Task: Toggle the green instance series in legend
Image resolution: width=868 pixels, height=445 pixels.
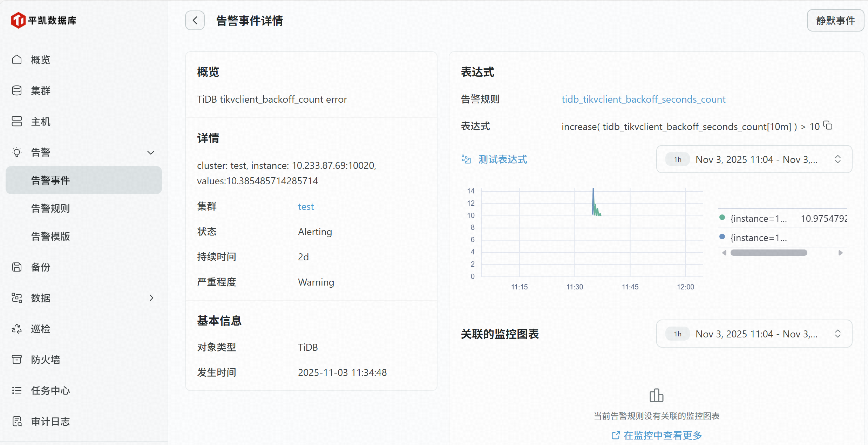Action: point(758,219)
